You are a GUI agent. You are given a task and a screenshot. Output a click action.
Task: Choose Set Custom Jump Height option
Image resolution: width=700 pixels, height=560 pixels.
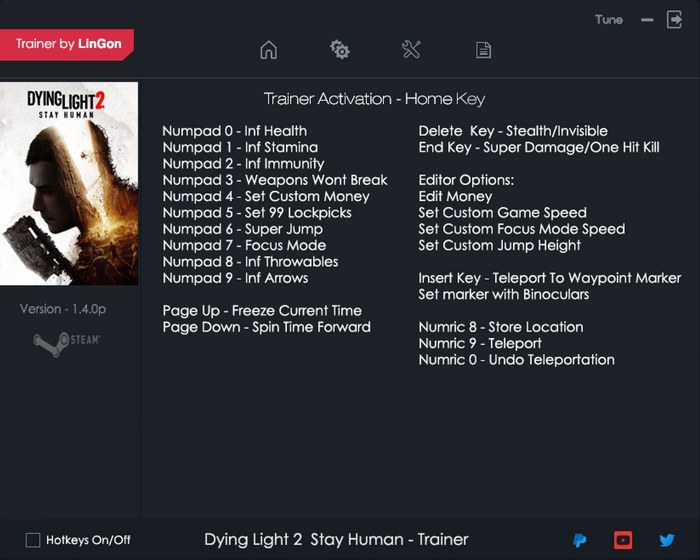[499, 245]
